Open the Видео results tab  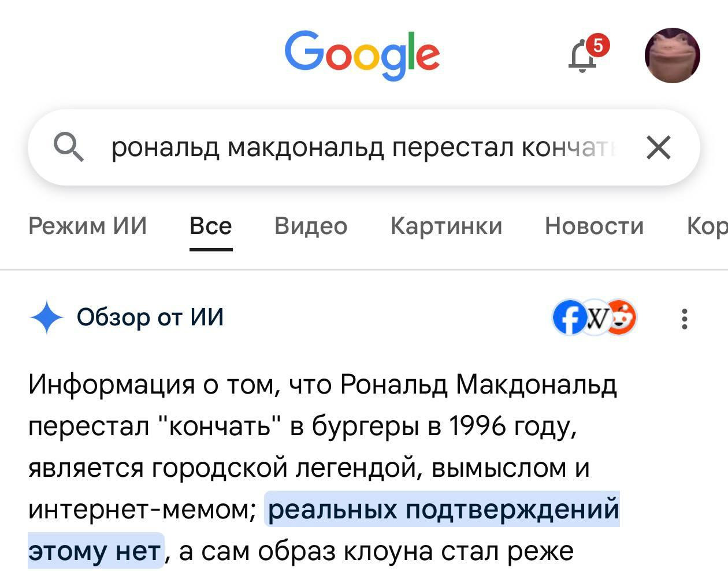point(311,225)
